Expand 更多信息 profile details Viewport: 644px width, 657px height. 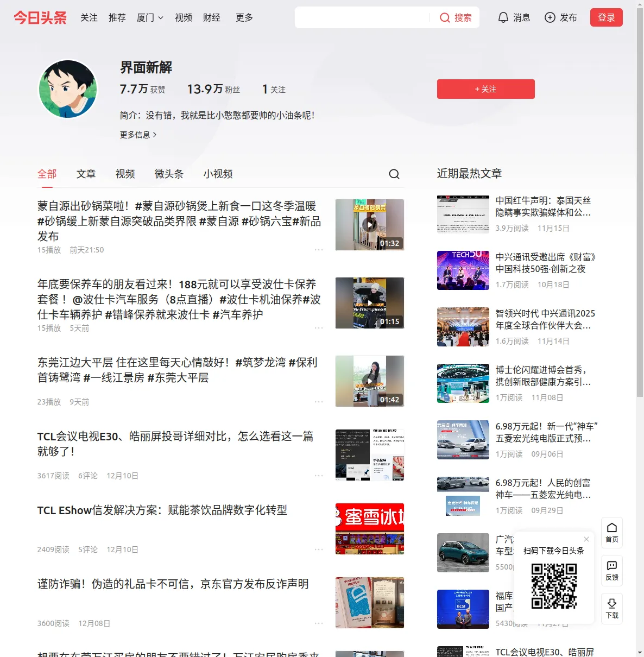pyautogui.click(x=138, y=135)
